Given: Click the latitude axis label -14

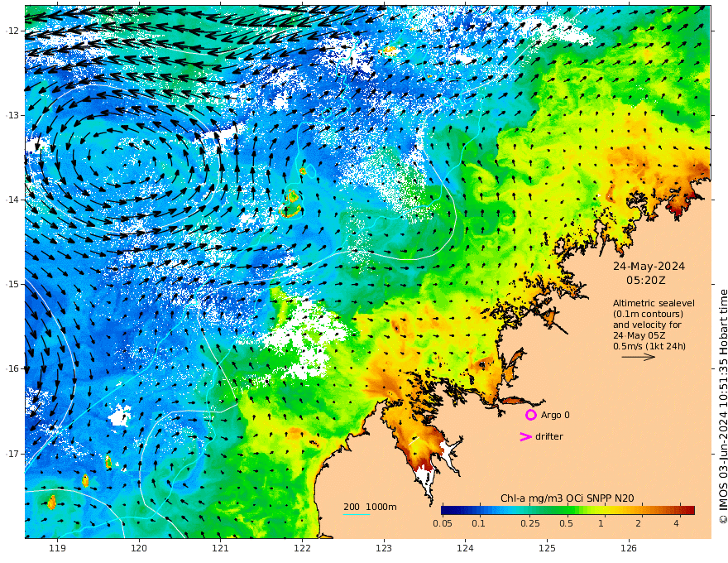Looking at the screenshot, I should click(12, 200).
